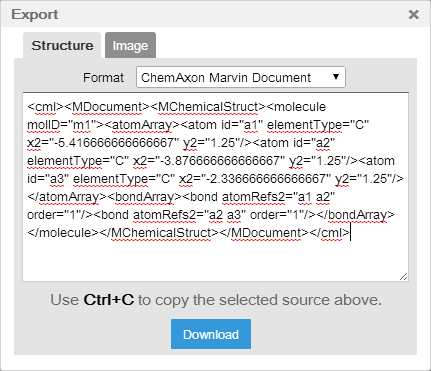Click the textarea resize grip handle
Image resolution: width=431 pixels, height=371 pixels.
pos(404,277)
